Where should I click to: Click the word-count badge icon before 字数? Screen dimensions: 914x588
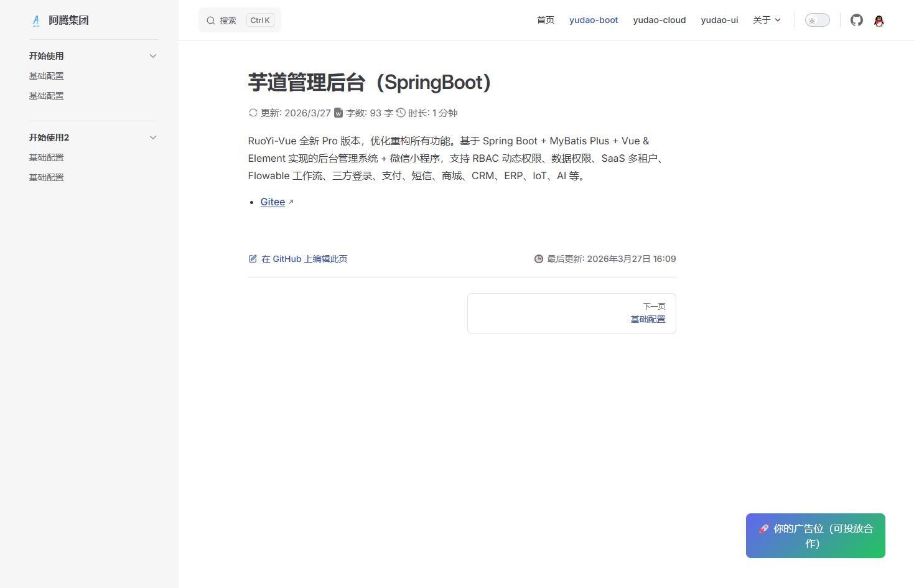coord(338,113)
